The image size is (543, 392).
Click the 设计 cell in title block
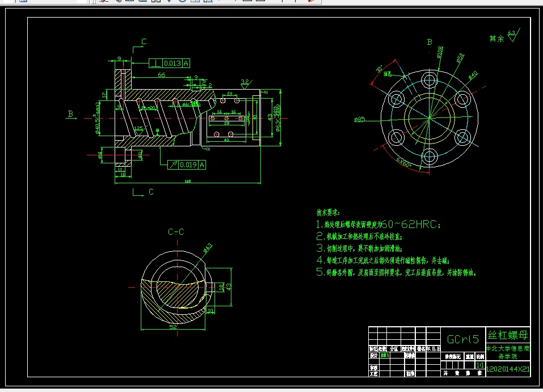[x=374, y=356]
